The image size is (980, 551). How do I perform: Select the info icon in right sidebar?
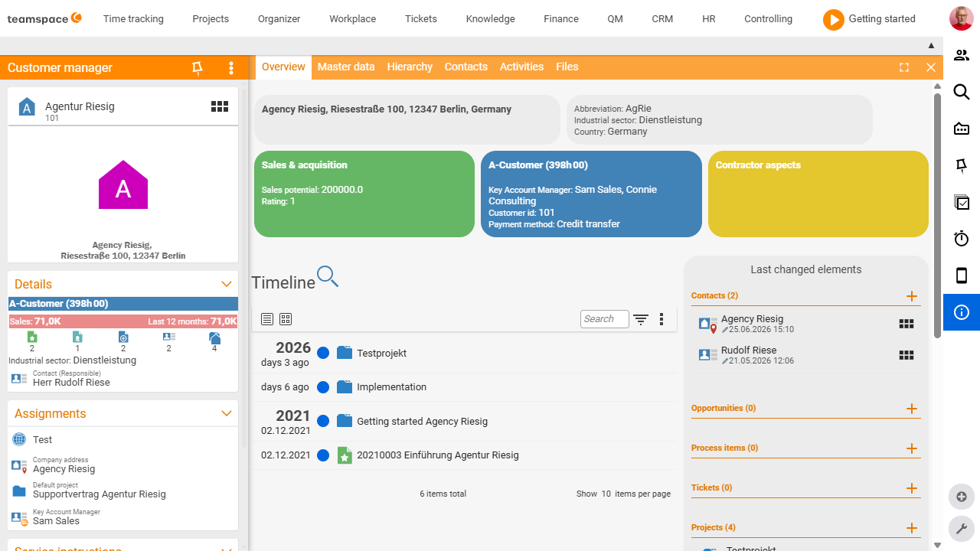coord(962,312)
